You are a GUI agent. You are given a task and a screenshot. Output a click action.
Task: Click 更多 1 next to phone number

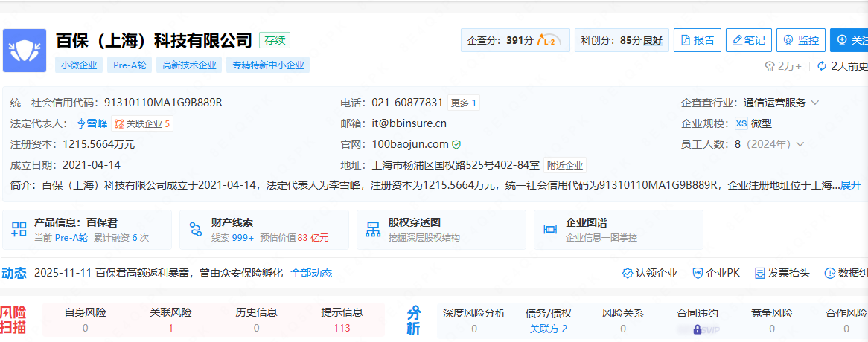click(x=464, y=103)
